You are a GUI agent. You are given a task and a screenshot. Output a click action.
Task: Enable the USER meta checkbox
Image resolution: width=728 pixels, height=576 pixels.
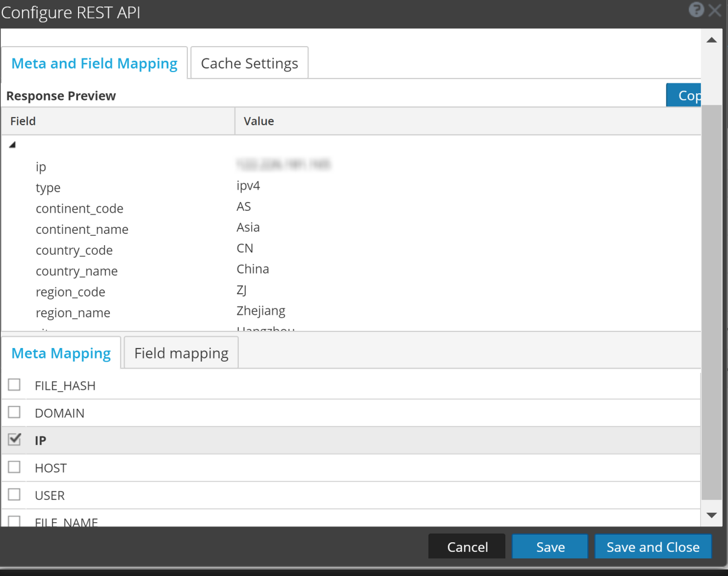point(14,494)
